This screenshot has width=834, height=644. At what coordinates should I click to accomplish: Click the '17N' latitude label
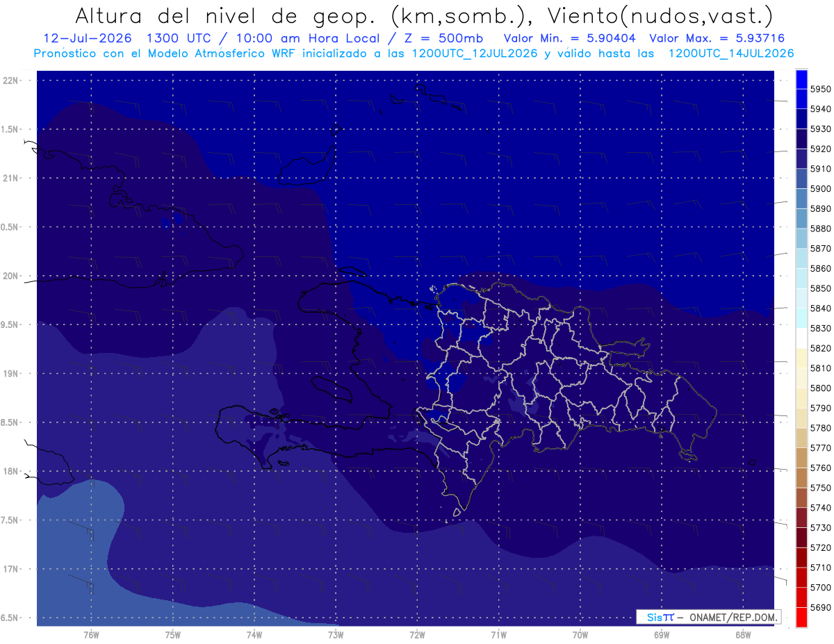[11, 569]
